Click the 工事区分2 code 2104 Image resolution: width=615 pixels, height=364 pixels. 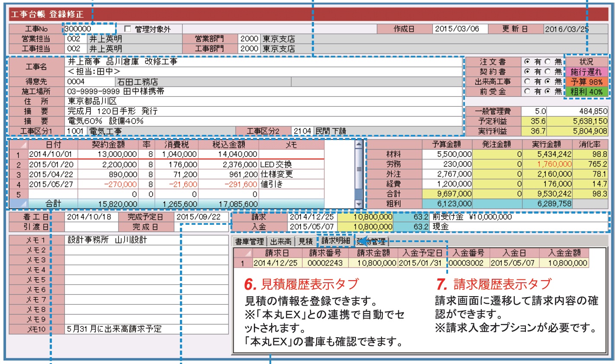pos(302,131)
